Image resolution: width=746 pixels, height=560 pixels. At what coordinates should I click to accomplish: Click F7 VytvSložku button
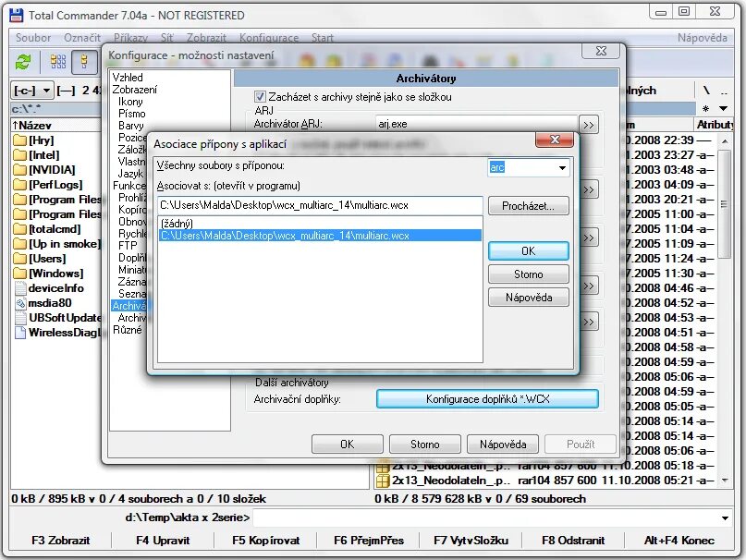[x=471, y=541]
